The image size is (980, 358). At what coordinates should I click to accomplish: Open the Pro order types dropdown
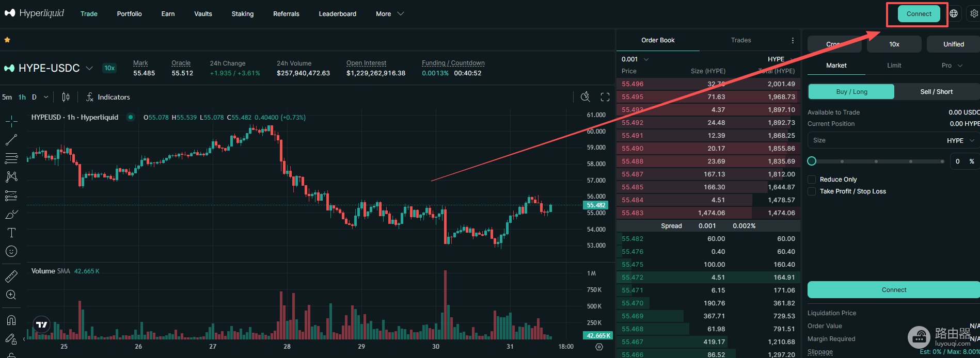pos(952,66)
